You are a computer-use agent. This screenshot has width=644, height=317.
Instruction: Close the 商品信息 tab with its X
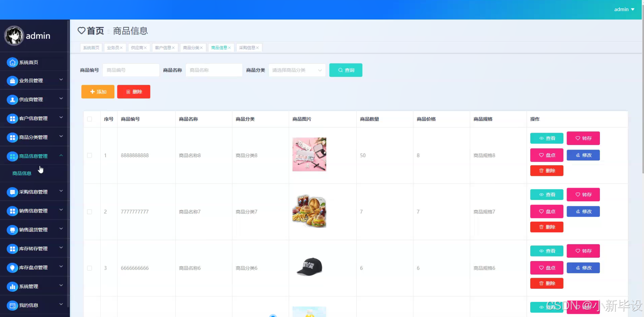(x=229, y=48)
